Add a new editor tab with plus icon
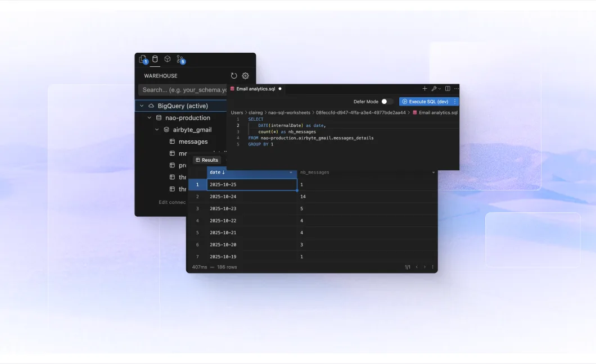The image size is (596, 364). click(x=425, y=88)
